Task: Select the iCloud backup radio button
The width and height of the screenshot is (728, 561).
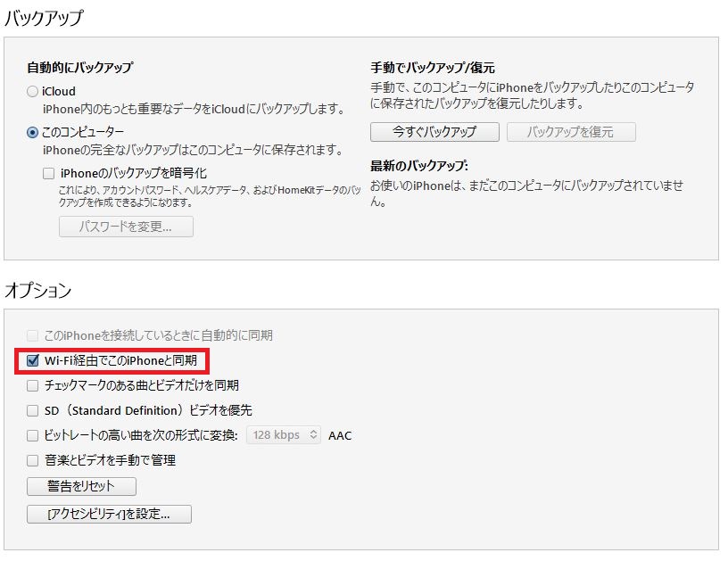Action: click(32, 91)
